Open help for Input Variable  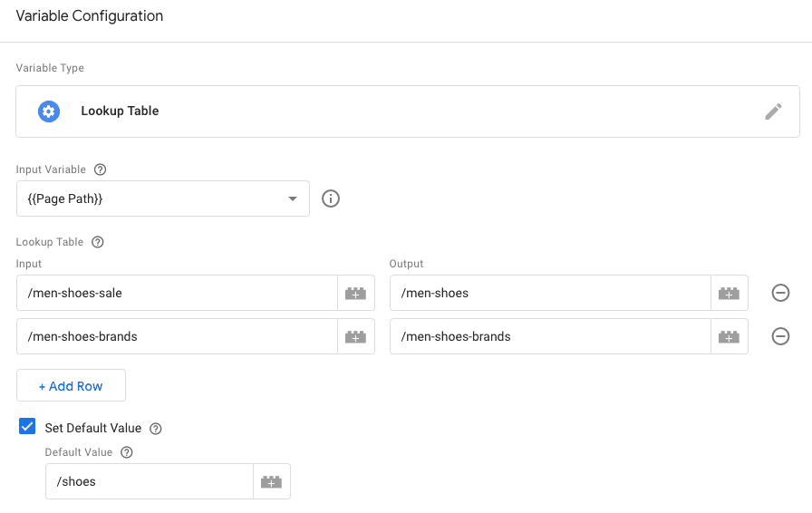click(x=100, y=169)
